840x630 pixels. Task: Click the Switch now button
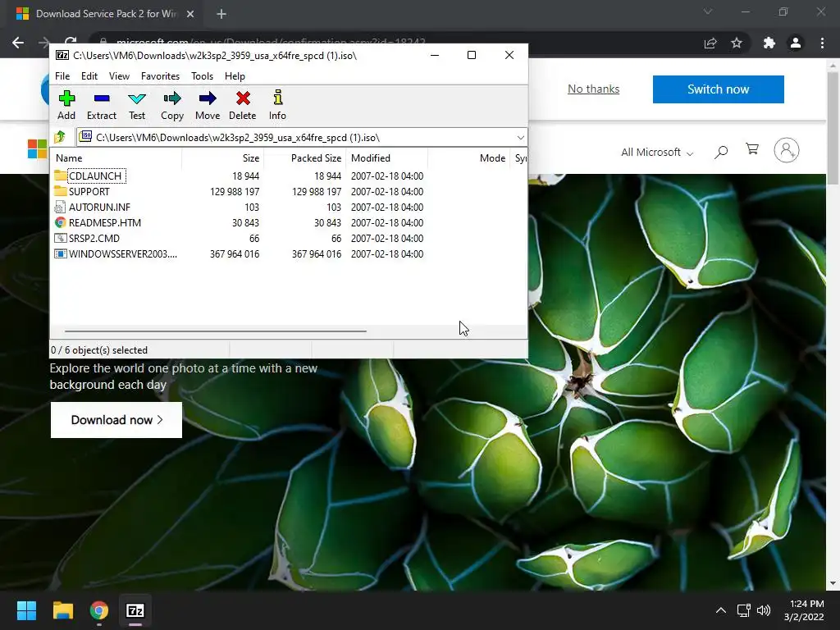pos(718,89)
